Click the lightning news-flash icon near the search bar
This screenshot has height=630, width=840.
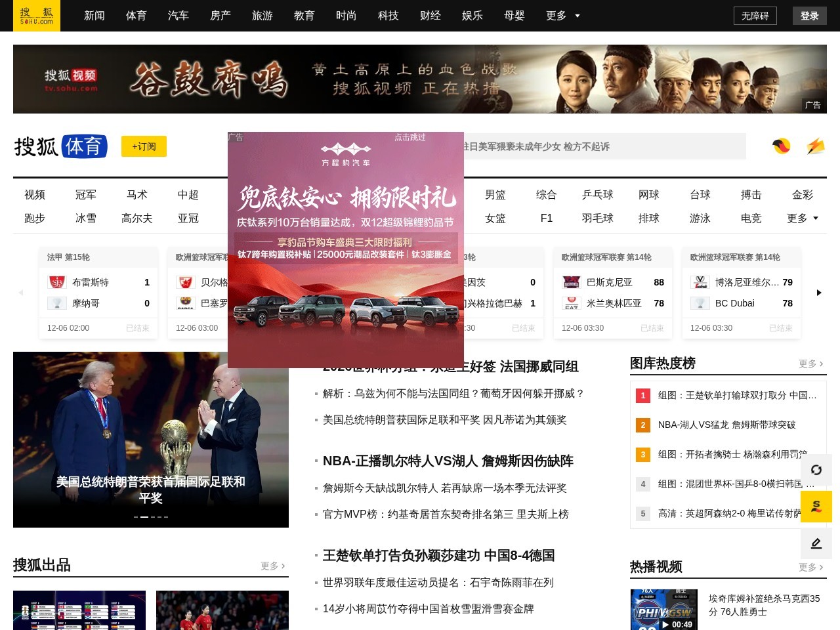[816, 146]
